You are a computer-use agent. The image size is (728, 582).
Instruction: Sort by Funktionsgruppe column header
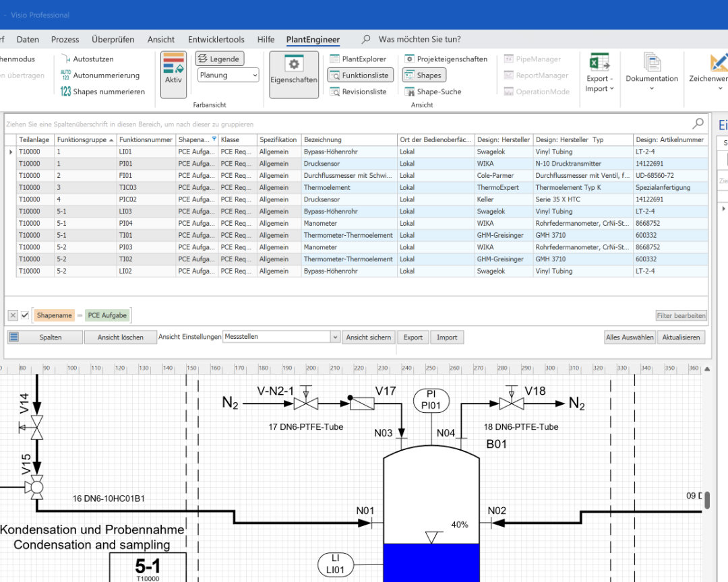(85, 139)
